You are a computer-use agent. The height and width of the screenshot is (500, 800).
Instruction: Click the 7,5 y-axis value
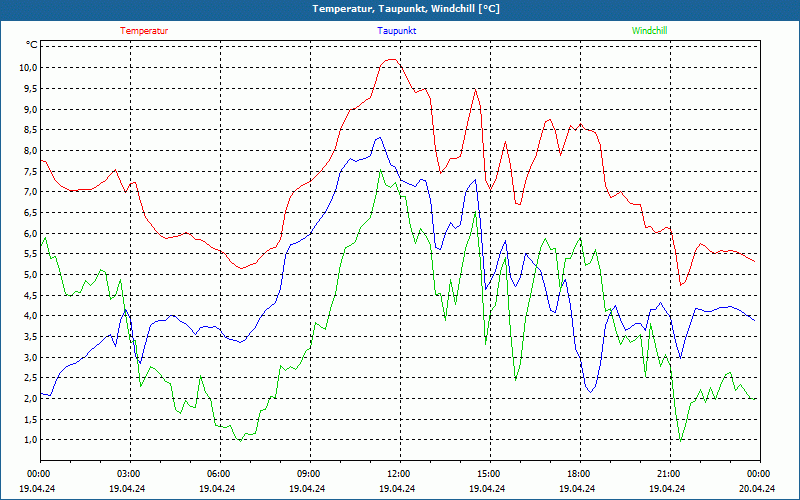click(31, 171)
